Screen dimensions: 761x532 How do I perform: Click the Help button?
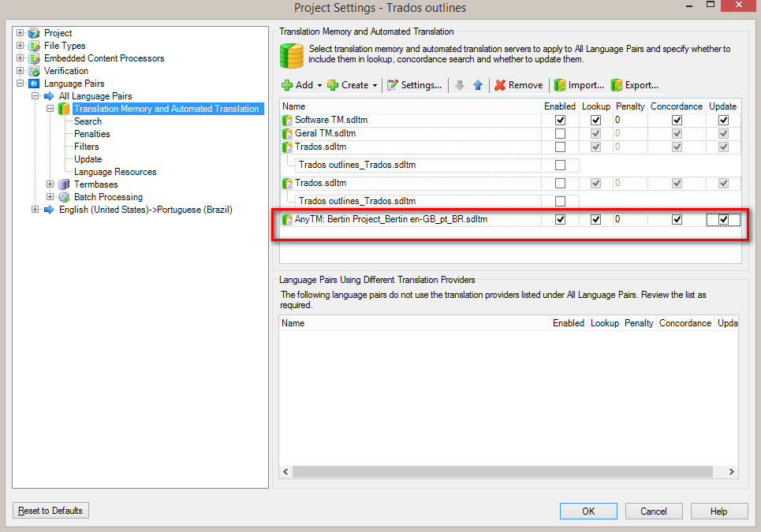[718, 512]
